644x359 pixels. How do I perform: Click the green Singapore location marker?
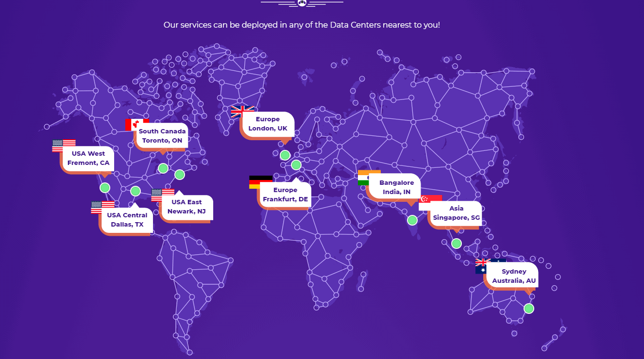pyautogui.click(x=457, y=244)
